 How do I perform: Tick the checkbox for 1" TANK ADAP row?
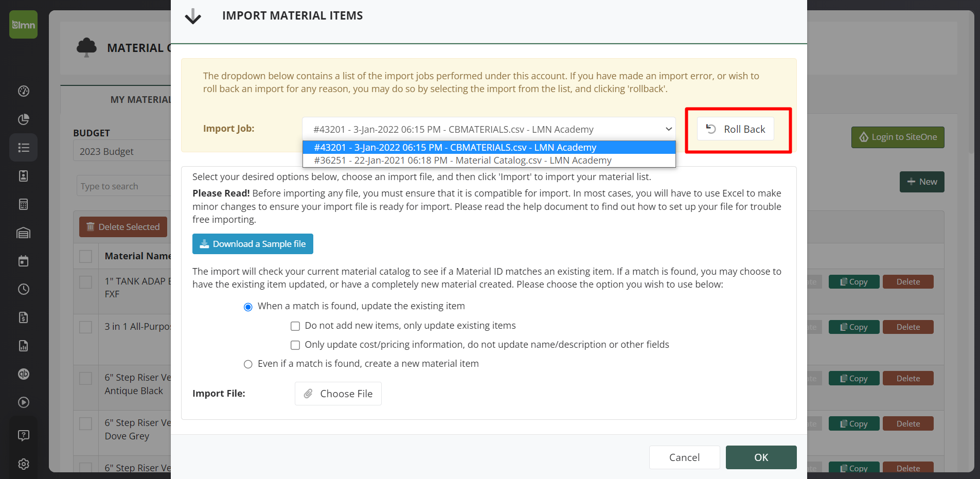coord(86,282)
